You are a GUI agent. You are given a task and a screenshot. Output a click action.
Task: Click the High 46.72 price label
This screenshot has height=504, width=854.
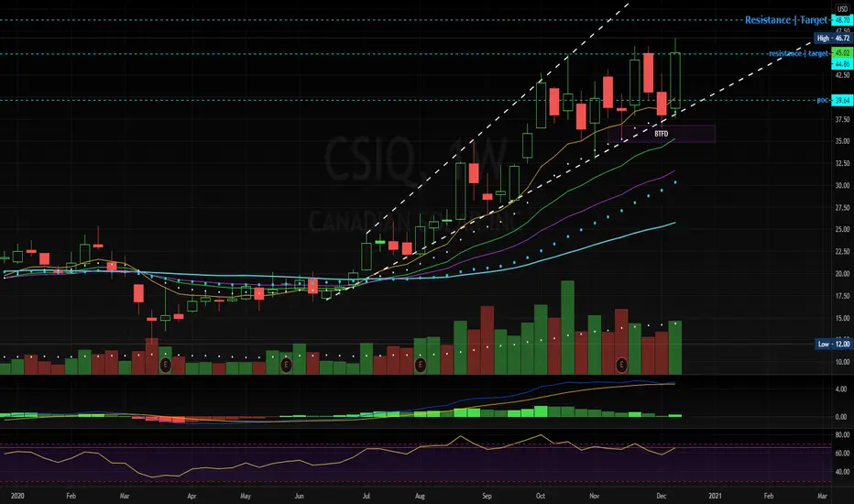(x=833, y=38)
